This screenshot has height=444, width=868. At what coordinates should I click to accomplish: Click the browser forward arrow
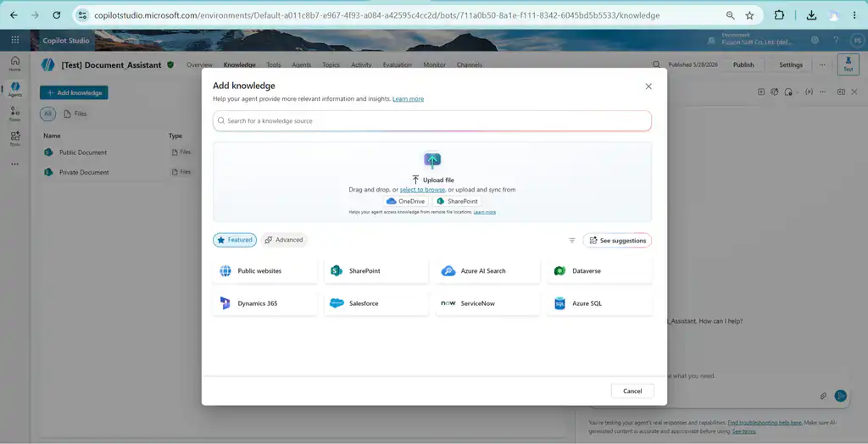coord(35,15)
